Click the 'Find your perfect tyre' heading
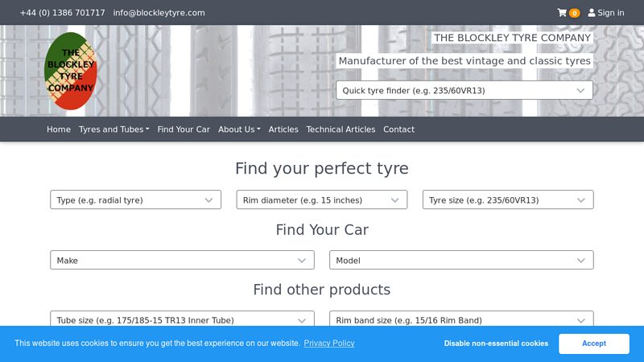 click(321, 168)
